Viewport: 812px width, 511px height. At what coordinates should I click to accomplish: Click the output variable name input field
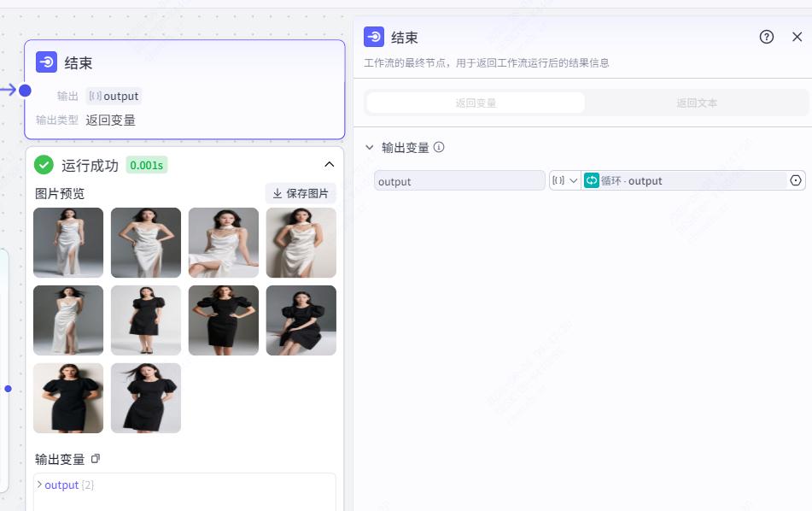click(459, 180)
